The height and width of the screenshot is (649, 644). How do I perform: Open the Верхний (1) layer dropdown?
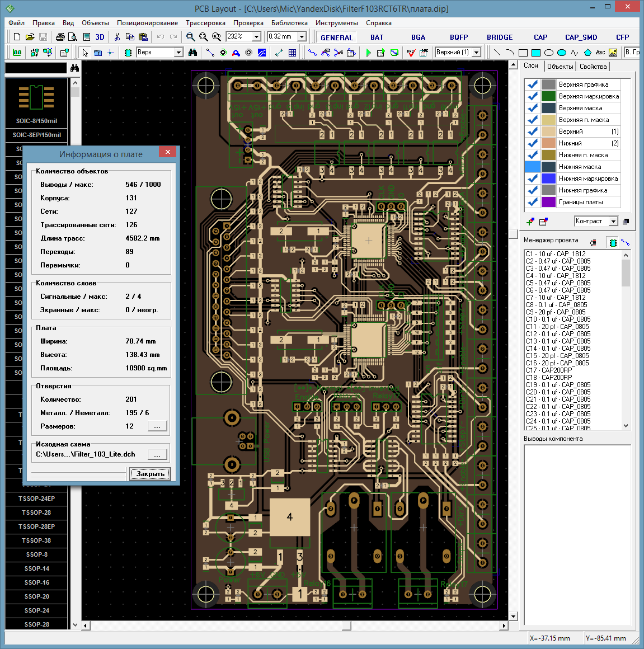point(477,53)
